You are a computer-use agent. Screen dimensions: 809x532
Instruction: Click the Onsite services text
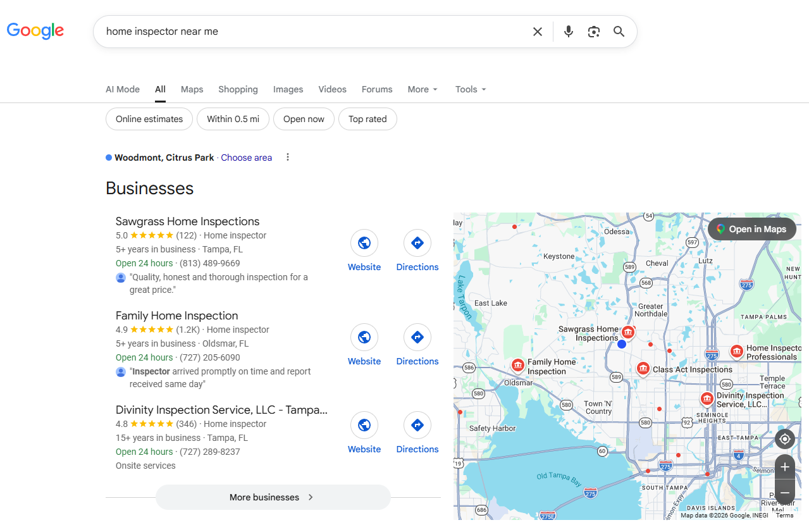pos(145,466)
